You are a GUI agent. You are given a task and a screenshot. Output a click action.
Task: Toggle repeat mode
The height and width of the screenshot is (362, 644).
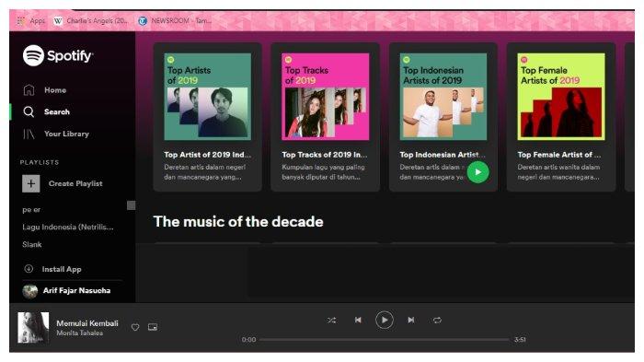point(437,320)
